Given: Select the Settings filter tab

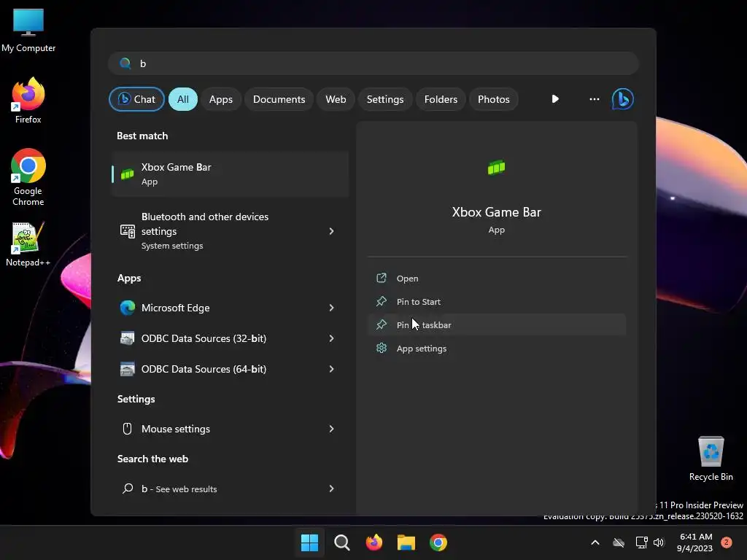Looking at the screenshot, I should (385, 99).
